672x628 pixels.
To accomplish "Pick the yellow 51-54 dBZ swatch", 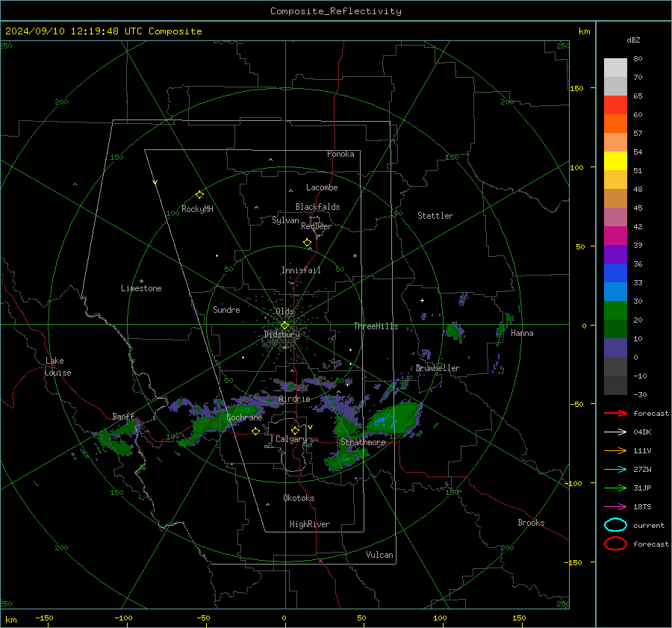I will pos(615,161).
